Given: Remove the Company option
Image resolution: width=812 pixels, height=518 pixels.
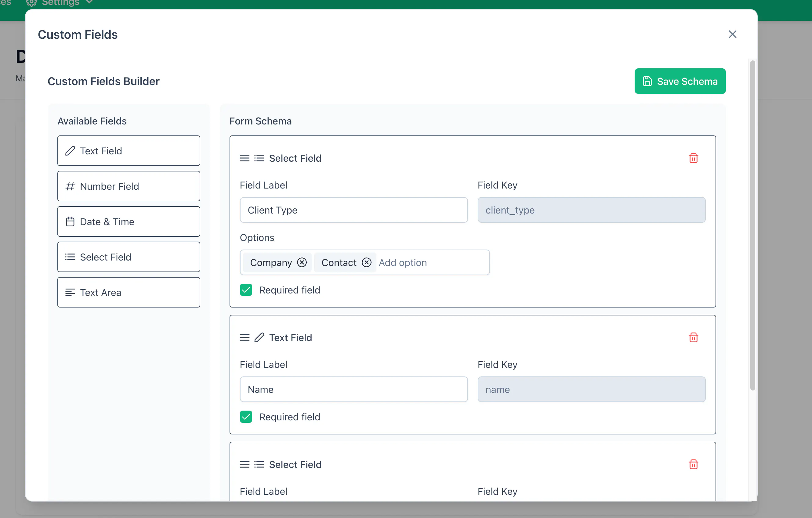Looking at the screenshot, I should (302, 263).
